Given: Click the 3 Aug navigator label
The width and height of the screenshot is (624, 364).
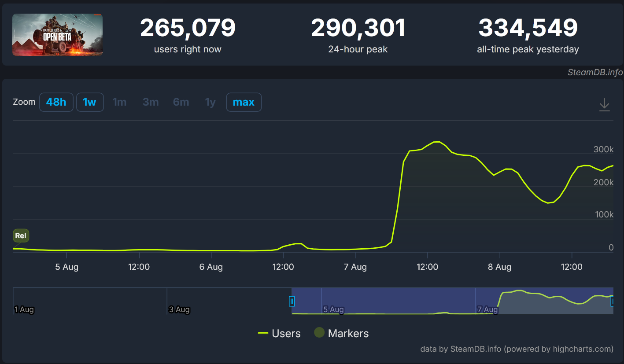Looking at the screenshot, I should (x=179, y=309).
